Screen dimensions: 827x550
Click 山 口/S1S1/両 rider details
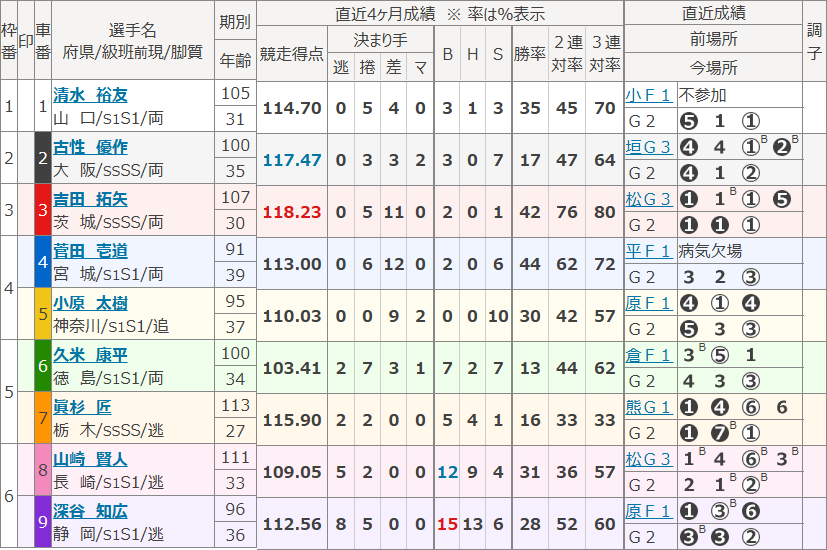[108, 118]
